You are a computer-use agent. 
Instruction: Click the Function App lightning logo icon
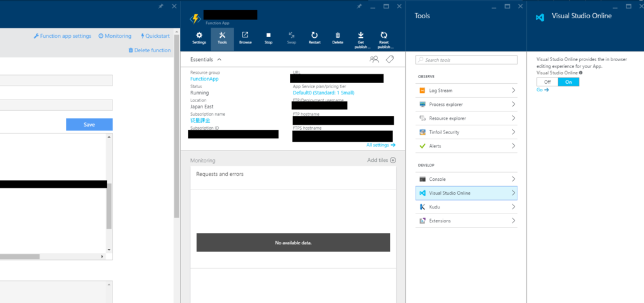click(195, 19)
